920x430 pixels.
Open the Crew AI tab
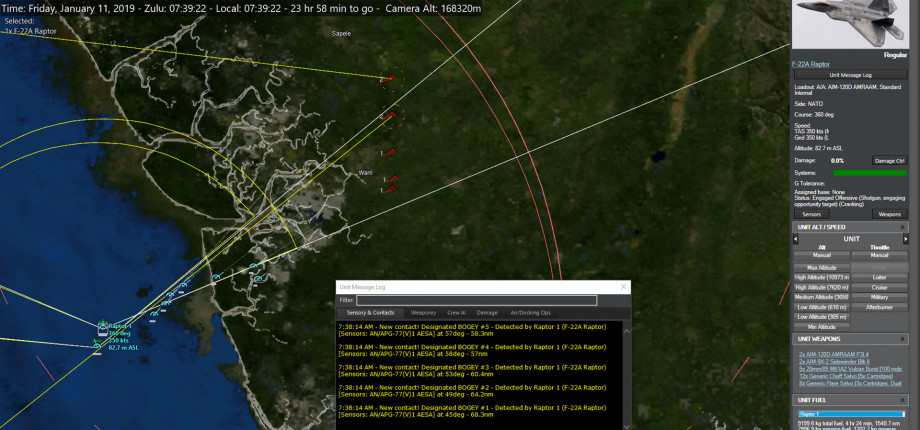tap(456, 313)
